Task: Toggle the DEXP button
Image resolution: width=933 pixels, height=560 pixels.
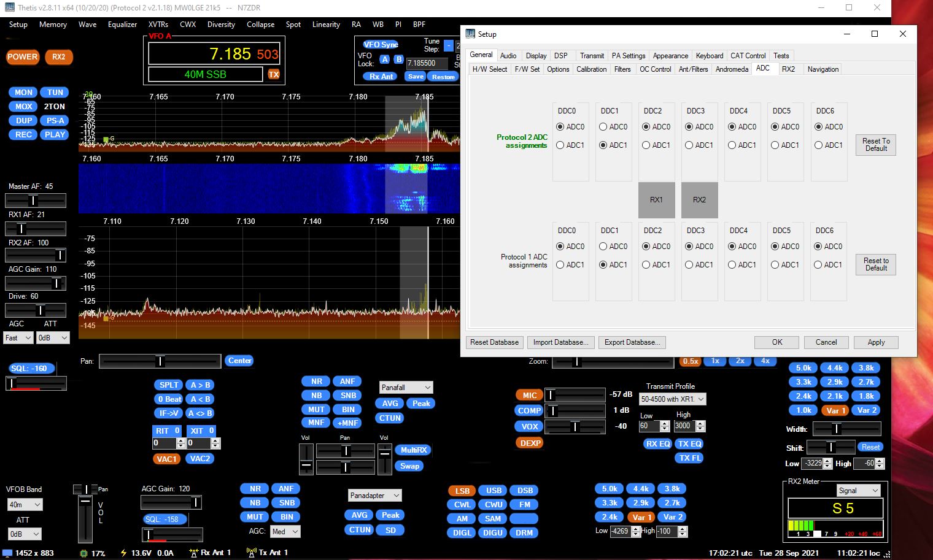Action: point(530,443)
